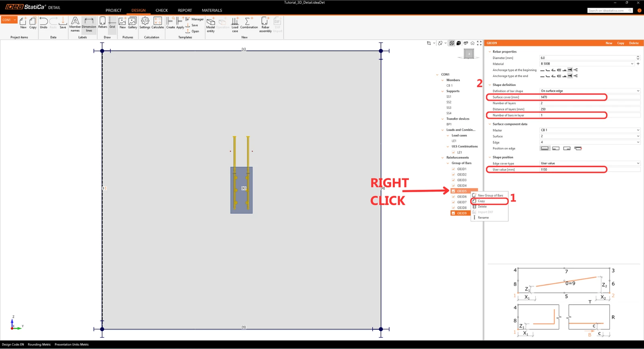The width and height of the screenshot is (644, 349).
Task: Toggle GB3D5 checkbox
Action: coord(453,191)
